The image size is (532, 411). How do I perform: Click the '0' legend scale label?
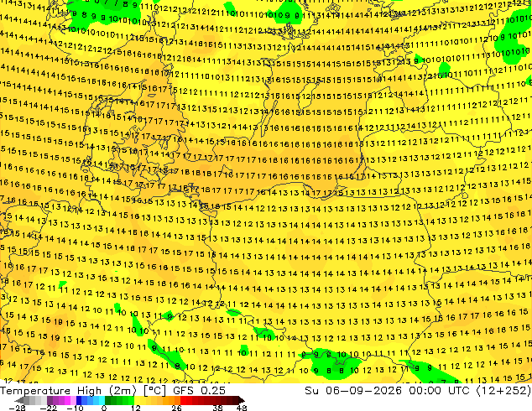[104, 408]
